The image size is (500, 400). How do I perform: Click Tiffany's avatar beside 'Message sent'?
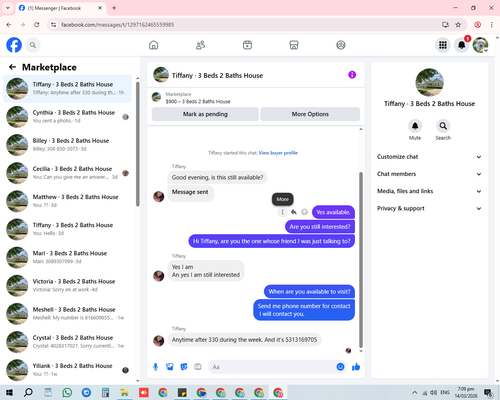pos(158,196)
